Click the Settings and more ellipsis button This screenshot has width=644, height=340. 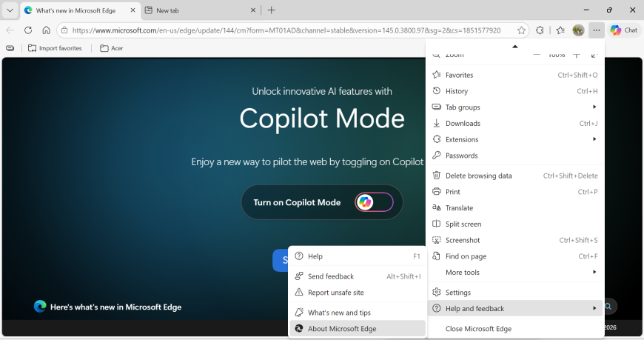(597, 30)
